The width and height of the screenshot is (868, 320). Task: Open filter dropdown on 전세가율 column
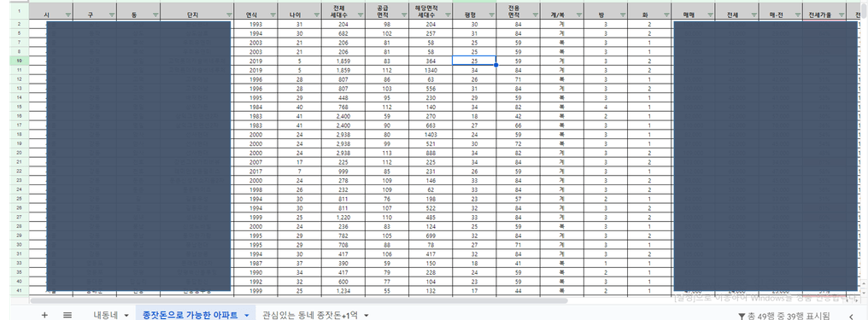click(841, 15)
